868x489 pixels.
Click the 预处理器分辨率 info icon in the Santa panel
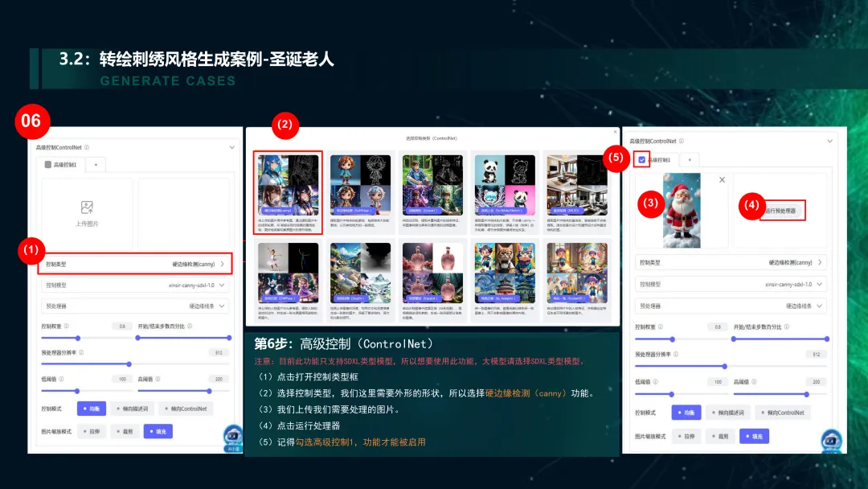click(676, 355)
